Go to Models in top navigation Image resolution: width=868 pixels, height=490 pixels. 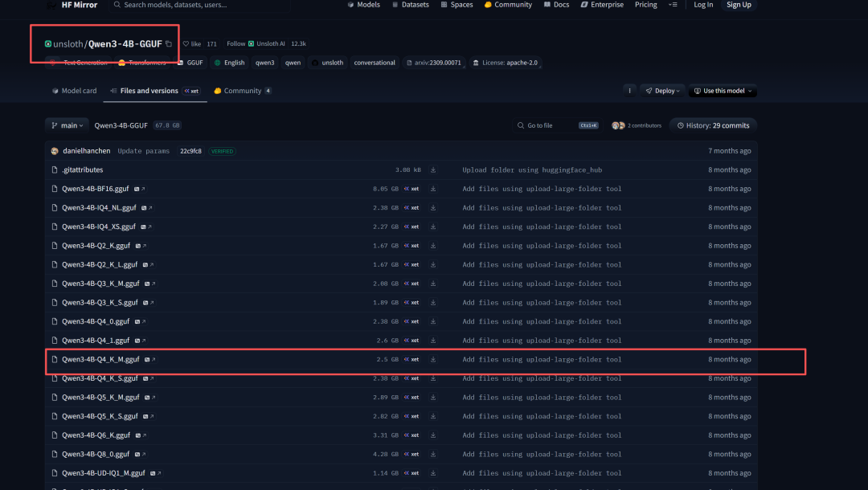point(364,5)
